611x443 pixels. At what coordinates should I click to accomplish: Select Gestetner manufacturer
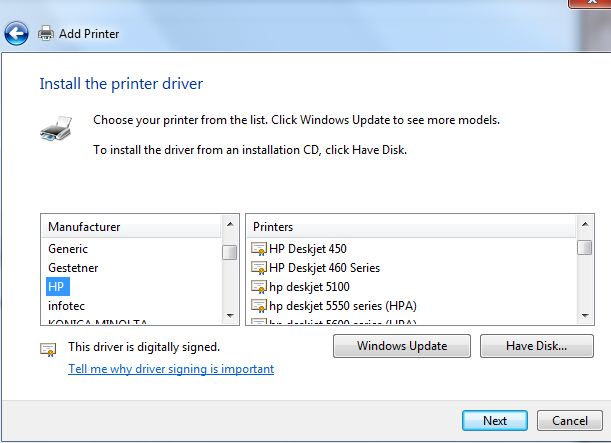73,268
